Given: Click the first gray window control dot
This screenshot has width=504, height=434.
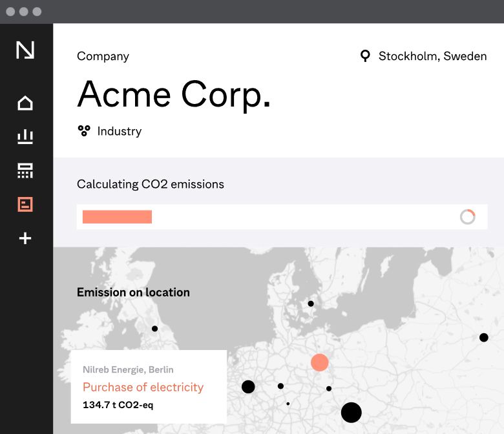Looking at the screenshot, I should 10,12.
